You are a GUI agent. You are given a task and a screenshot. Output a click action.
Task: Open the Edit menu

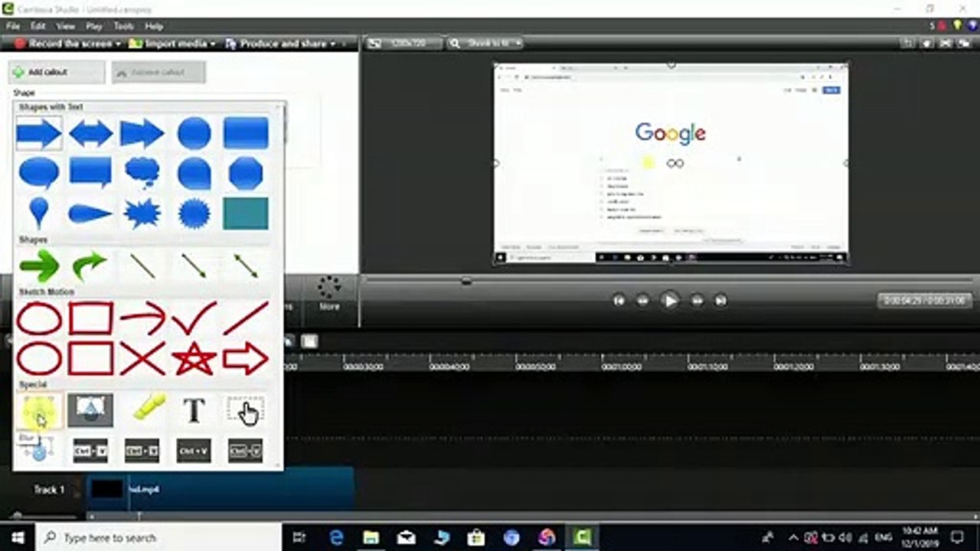tap(38, 26)
